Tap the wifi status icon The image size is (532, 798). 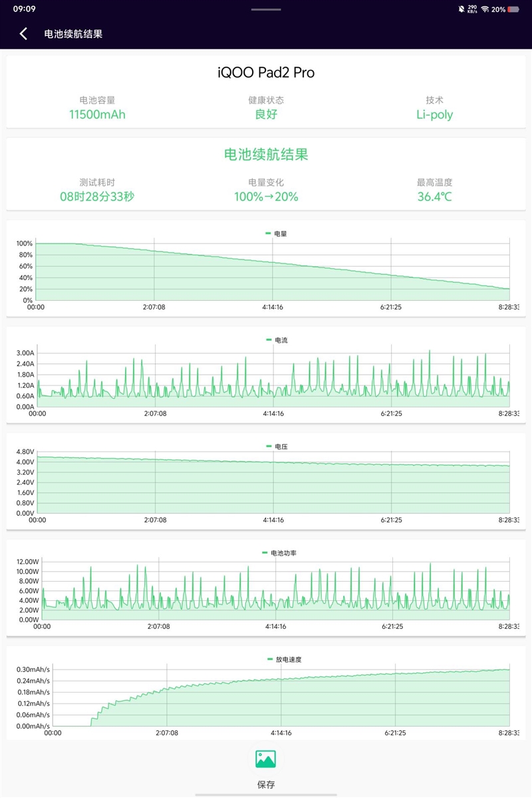pos(485,9)
